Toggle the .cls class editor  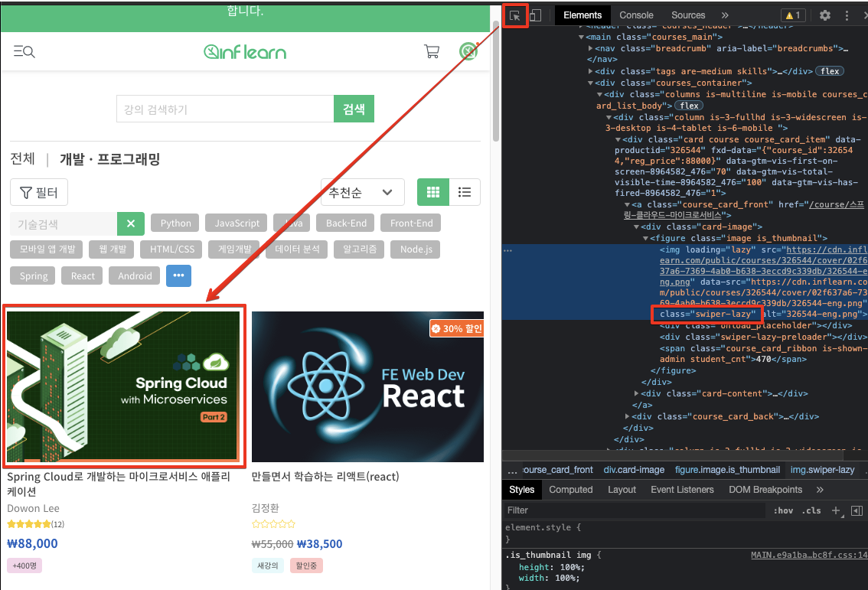point(813,510)
